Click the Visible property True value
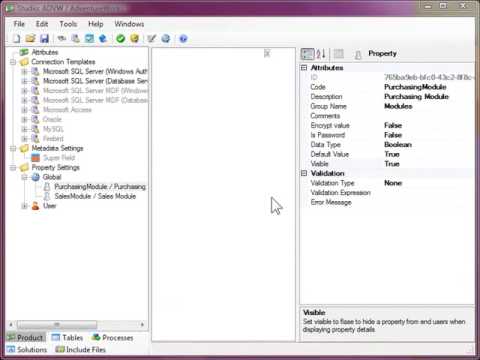 coord(392,164)
